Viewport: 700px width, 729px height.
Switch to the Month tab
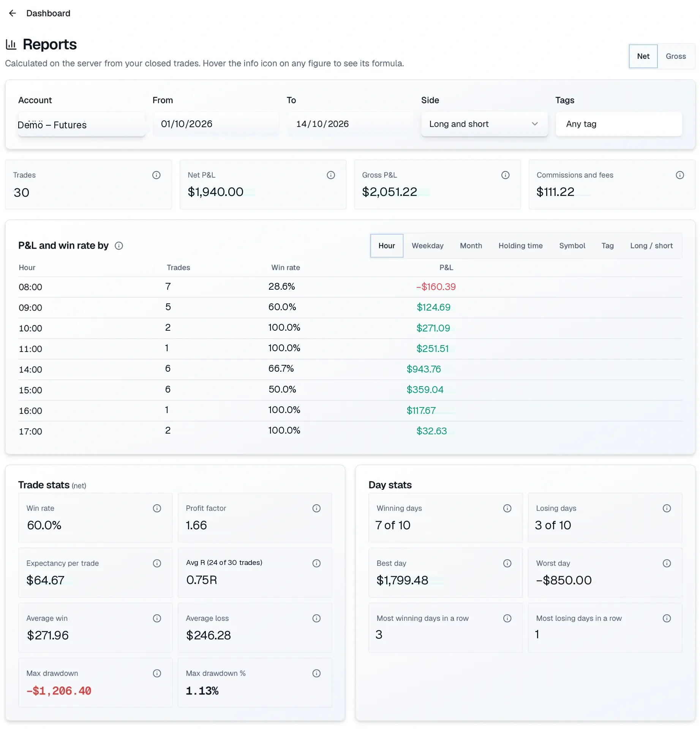[471, 246]
